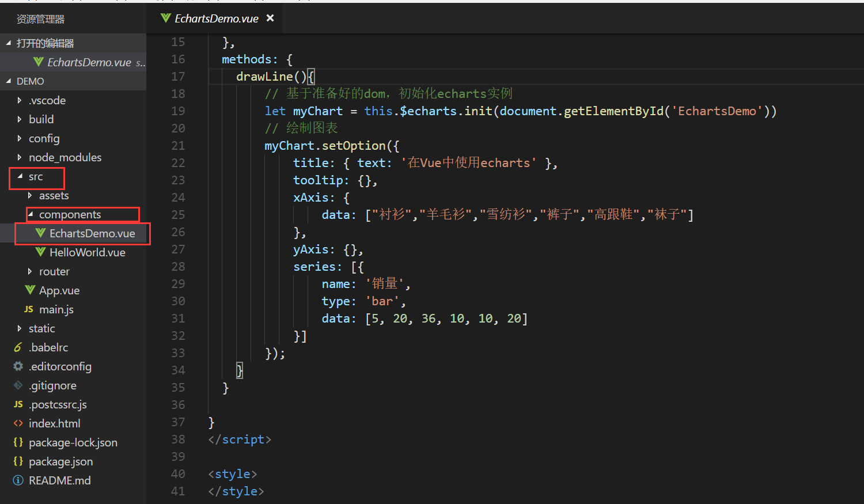Click line number 25 in gutter

178,214
